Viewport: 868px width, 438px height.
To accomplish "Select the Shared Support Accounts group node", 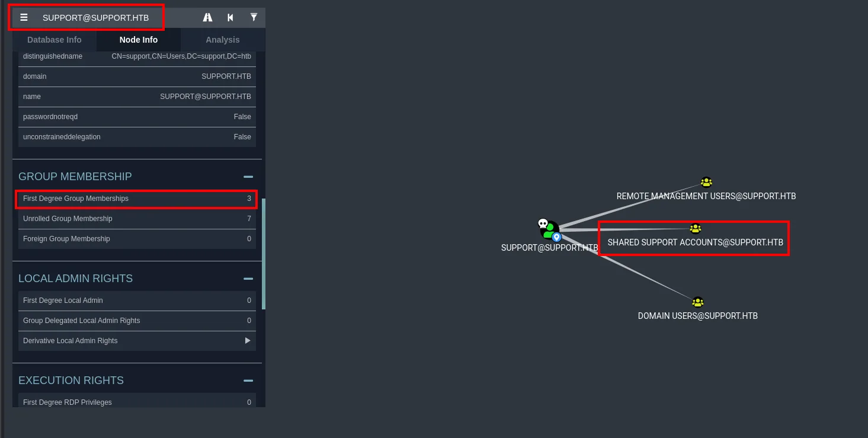I will 696,229.
